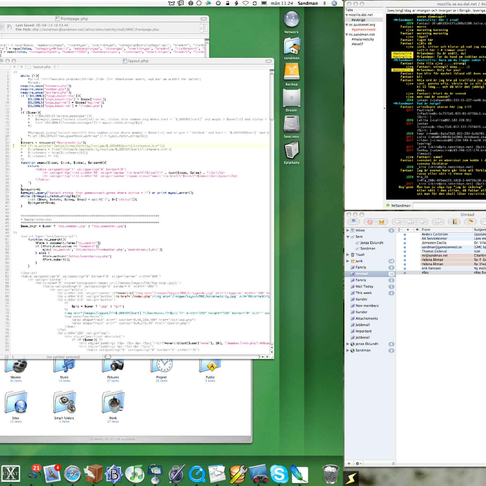Click the add mailbox plus button in Mail
Viewport: 486px width, 486px height.
(349, 463)
